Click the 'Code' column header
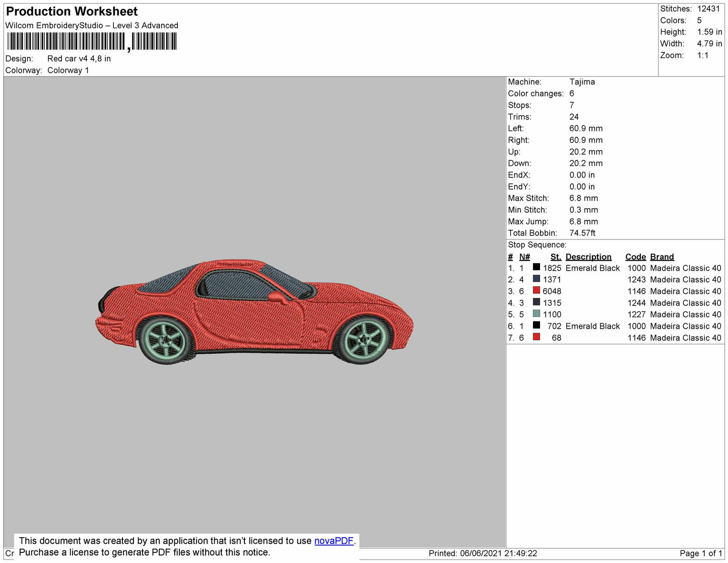The height and width of the screenshot is (563, 728). point(635,257)
